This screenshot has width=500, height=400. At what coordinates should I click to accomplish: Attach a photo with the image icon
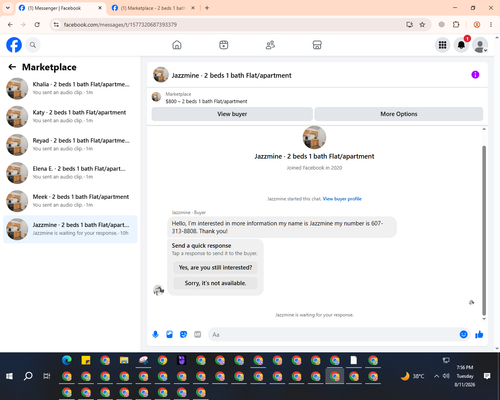pos(169,334)
